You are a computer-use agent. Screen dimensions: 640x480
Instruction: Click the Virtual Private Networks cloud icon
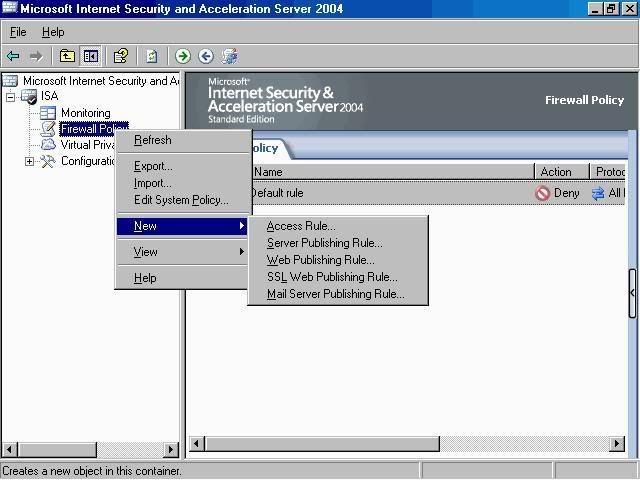(48, 144)
